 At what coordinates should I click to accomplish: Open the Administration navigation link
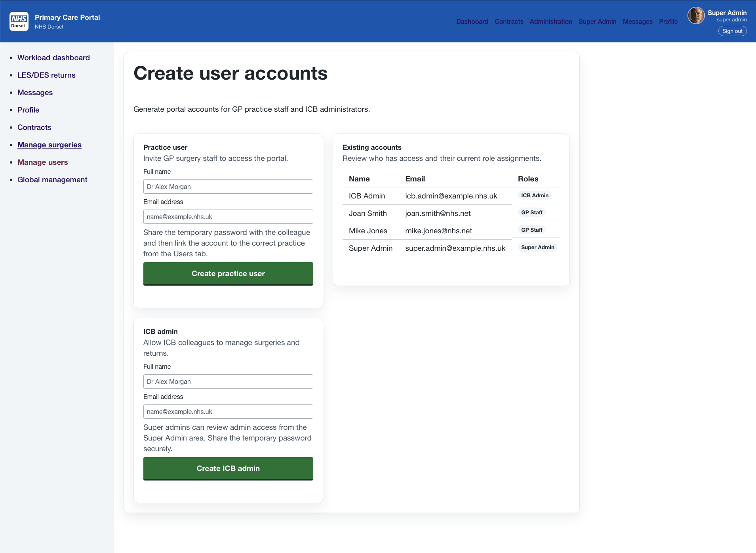coord(551,22)
